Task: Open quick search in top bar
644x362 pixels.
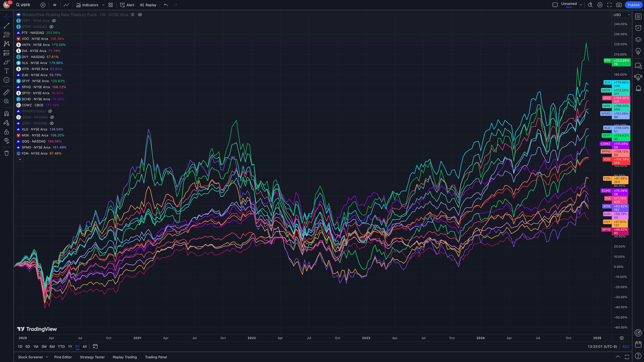Action: [x=590, y=5]
